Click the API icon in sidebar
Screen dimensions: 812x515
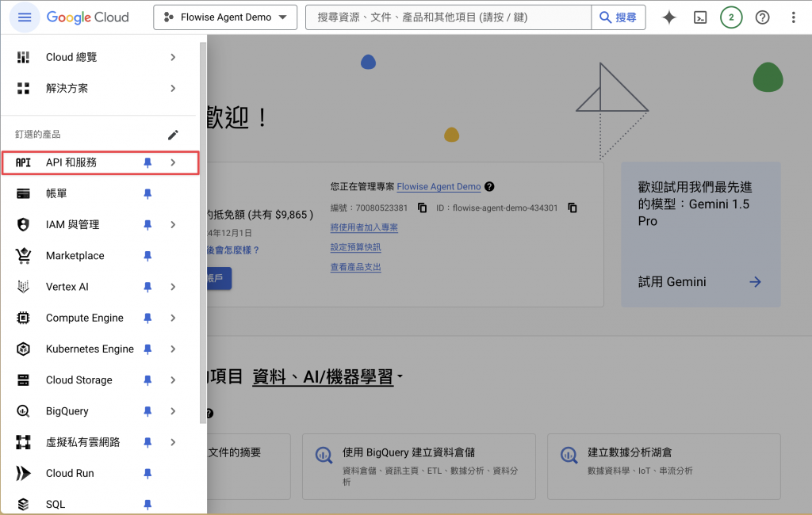(x=23, y=162)
